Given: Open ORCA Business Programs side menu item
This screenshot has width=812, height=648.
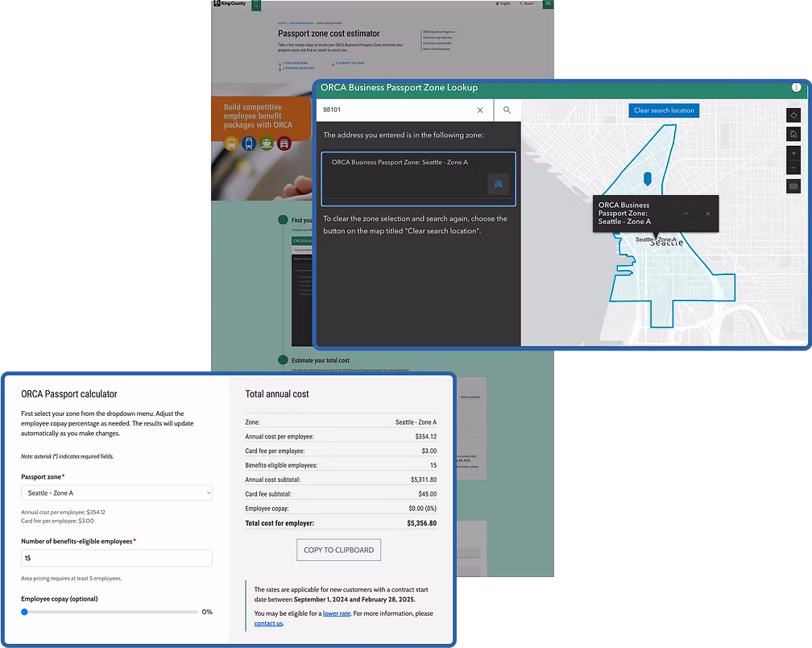Looking at the screenshot, I should (440, 32).
